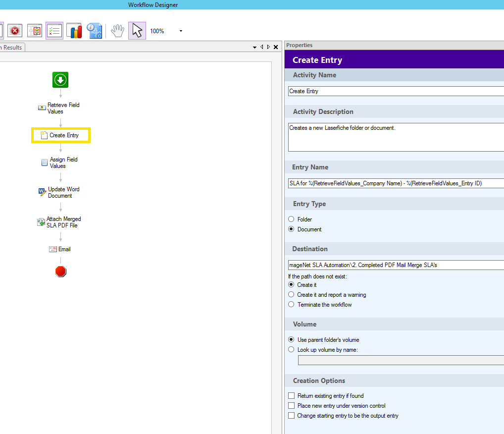Image resolution: width=504 pixels, height=434 pixels.
Task: Choose Terminate the workflow option
Action: coord(291,305)
